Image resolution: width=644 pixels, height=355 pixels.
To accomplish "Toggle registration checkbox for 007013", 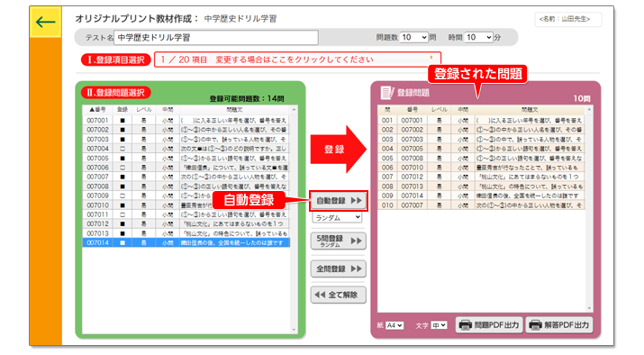I will pyautogui.click(x=122, y=233).
